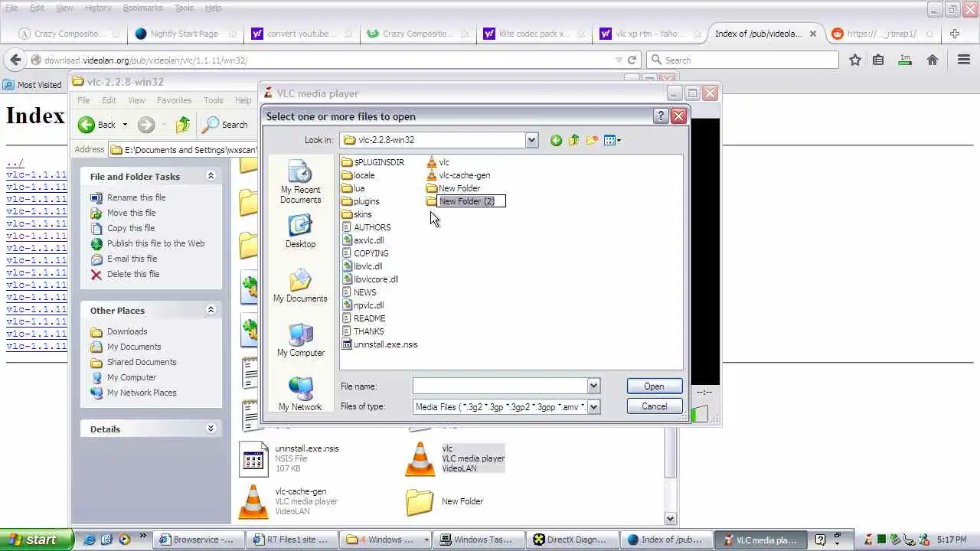Bookmark this page star icon
This screenshot has height=551, width=980.
[x=855, y=60]
